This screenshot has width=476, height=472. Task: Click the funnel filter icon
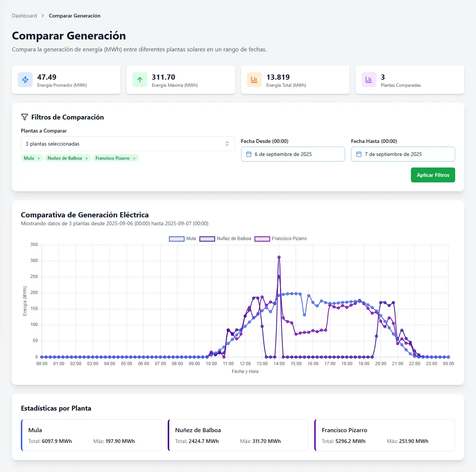point(25,117)
